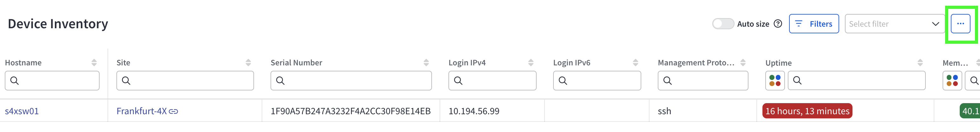Sort by the Hostname column arrows
Viewport: 980px width, 132px height.
point(94,63)
